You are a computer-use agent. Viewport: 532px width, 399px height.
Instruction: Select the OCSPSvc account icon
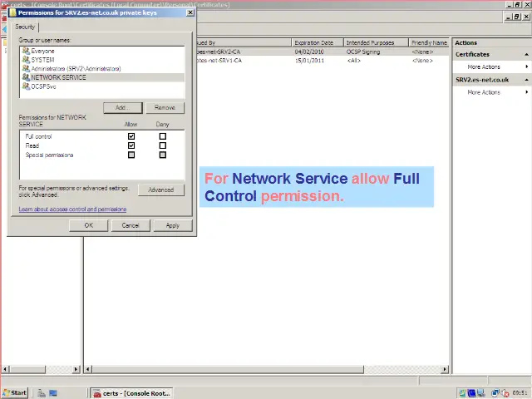tap(26, 86)
